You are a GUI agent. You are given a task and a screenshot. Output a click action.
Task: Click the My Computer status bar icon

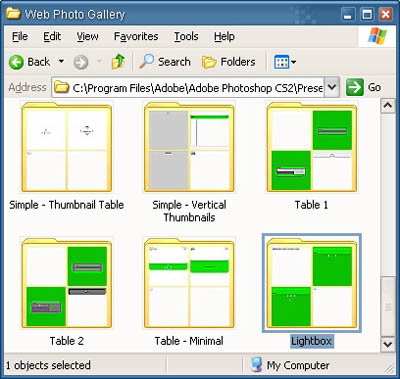click(x=256, y=365)
